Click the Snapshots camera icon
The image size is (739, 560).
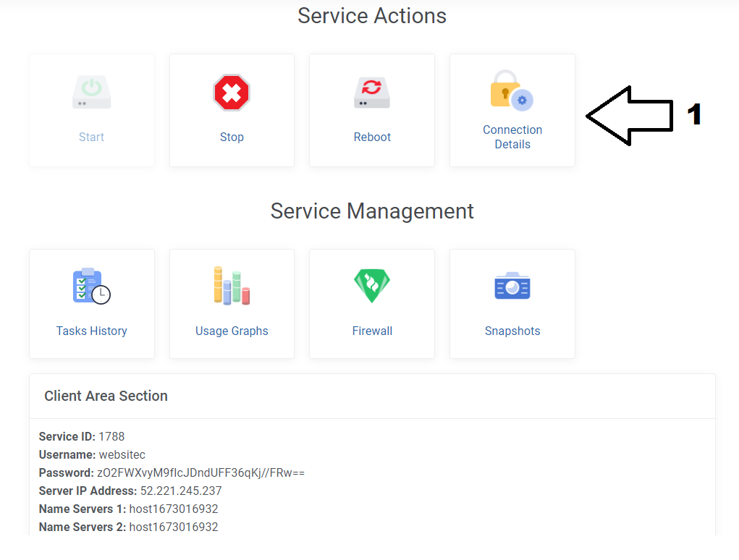point(512,286)
